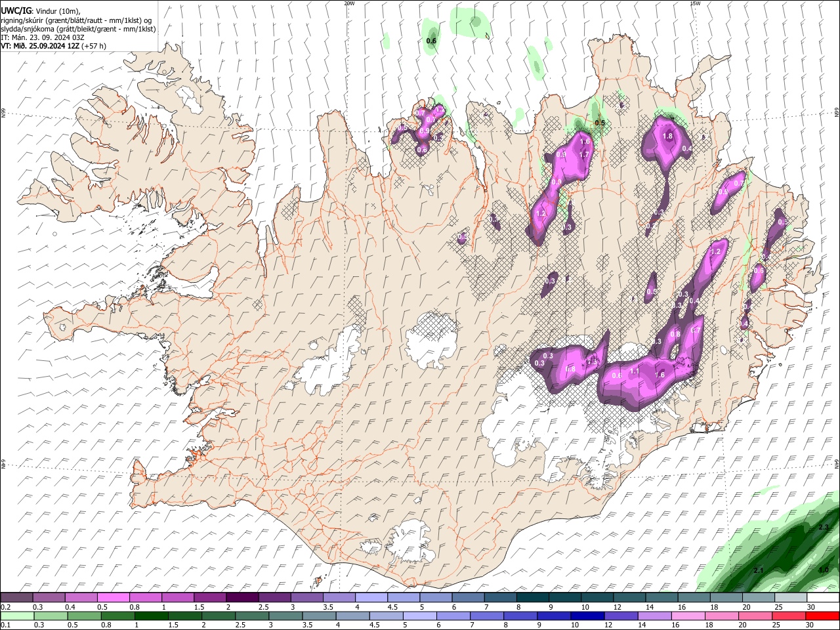Image resolution: width=840 pixels, height=630 pixels.
Task: Pick the palest green 0.1 rain legend swatch
Action: pos(17,616)
